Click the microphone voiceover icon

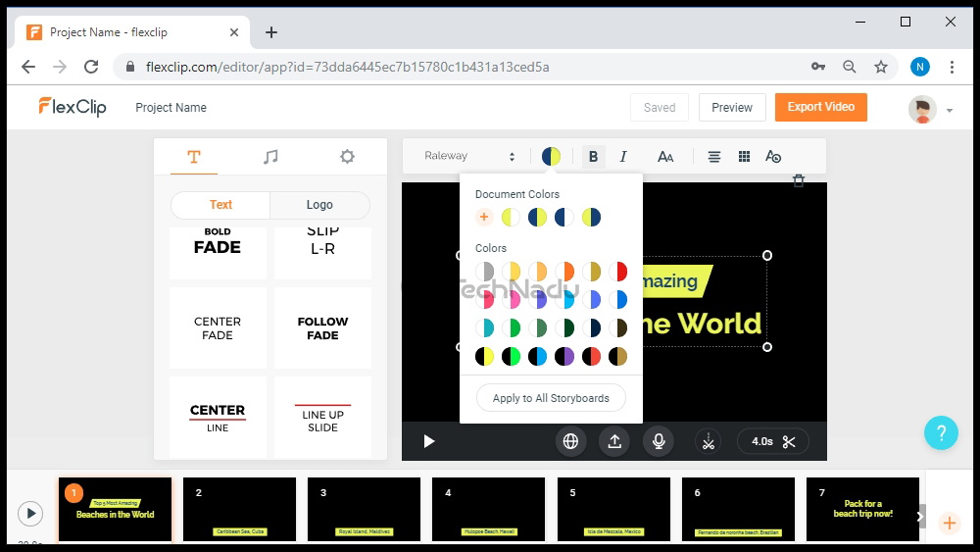pos(659,441)
